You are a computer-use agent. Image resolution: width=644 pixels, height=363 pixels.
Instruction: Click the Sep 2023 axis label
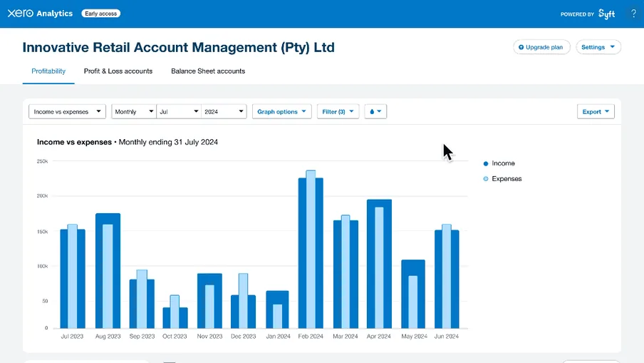tap(142, 337)
